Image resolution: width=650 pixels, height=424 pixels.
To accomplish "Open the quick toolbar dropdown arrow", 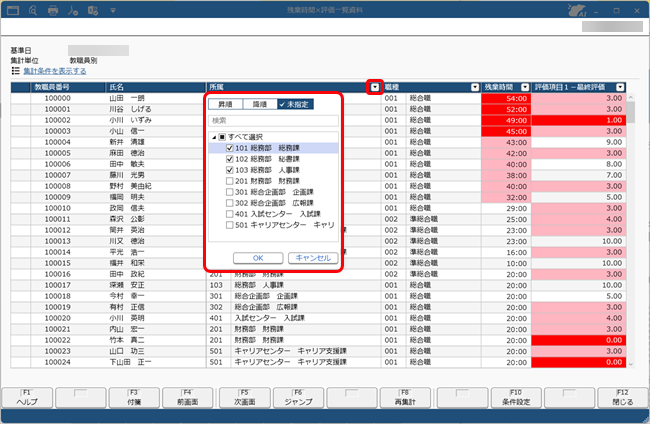I will (113, 11).
